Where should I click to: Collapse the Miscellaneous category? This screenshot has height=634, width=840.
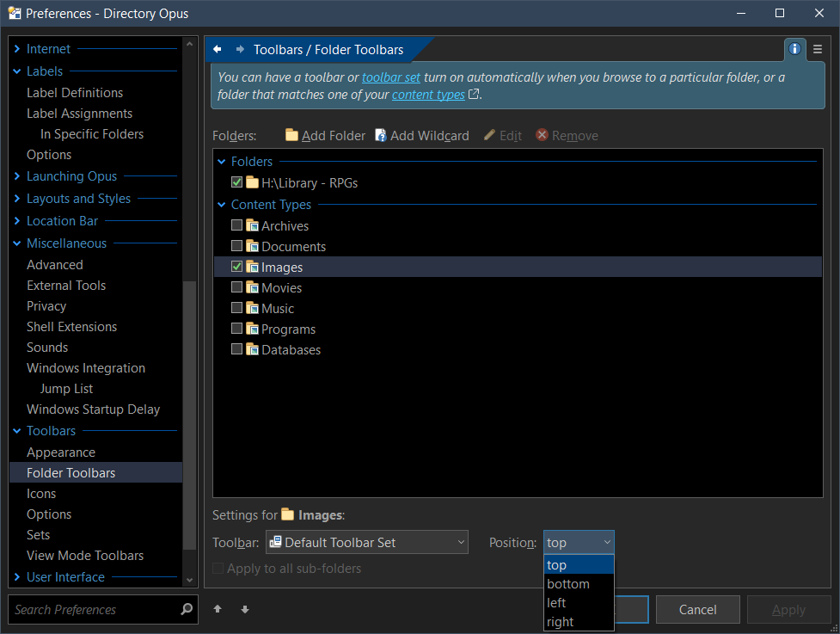[x=17, y=243]
